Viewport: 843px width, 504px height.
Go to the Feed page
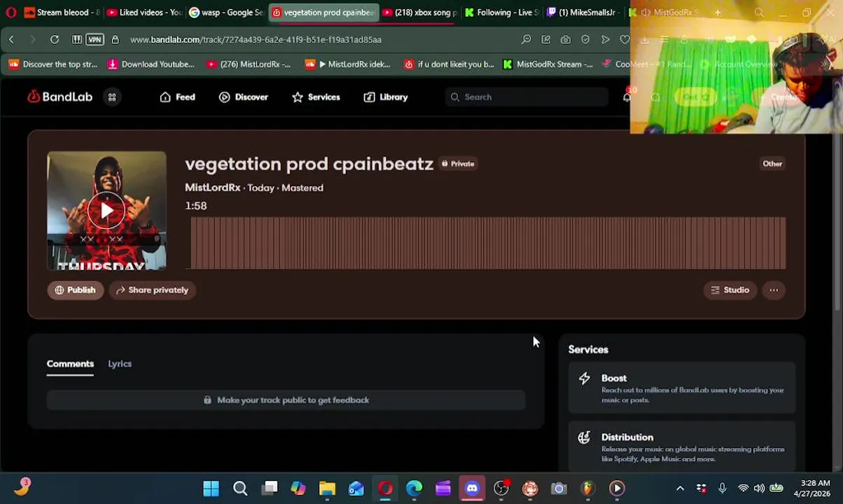[177, 97]
